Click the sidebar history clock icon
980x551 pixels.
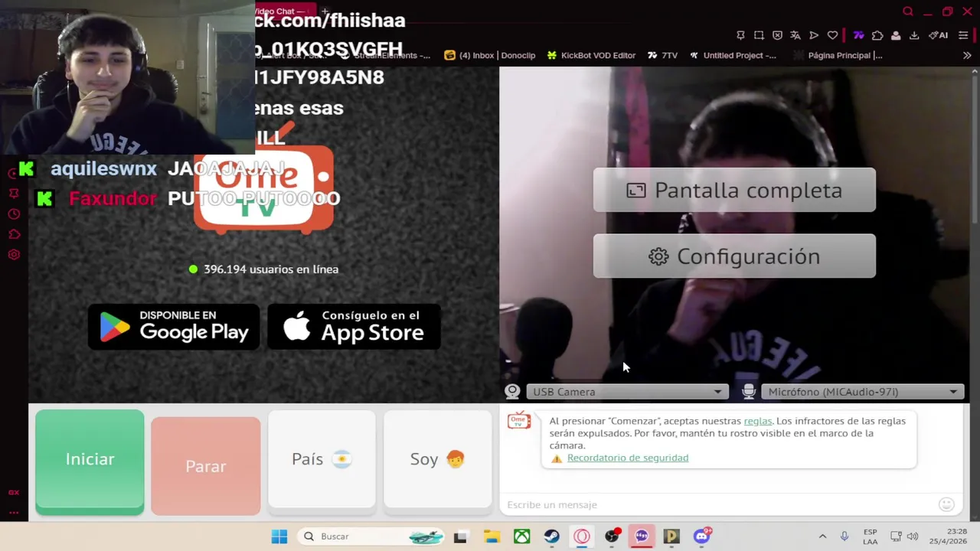[x=14, y=214]
